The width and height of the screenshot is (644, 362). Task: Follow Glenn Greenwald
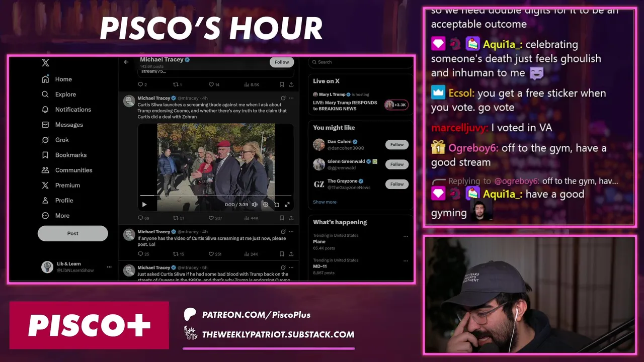[x=397, y=164]
